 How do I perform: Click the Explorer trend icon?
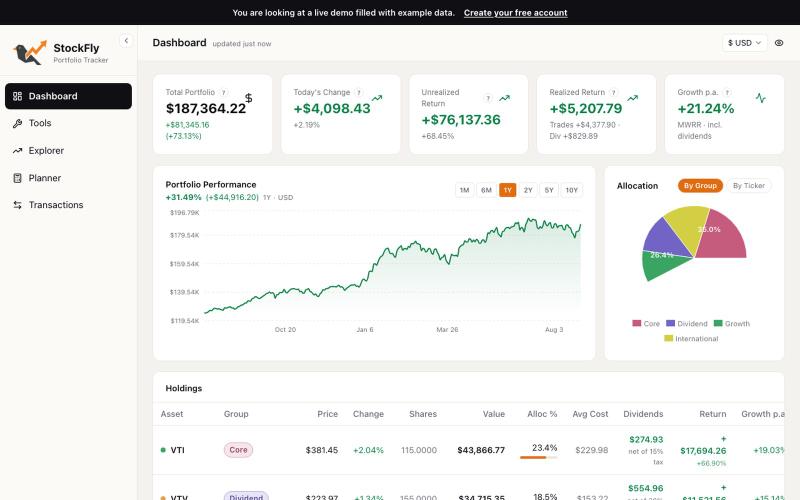17,151
